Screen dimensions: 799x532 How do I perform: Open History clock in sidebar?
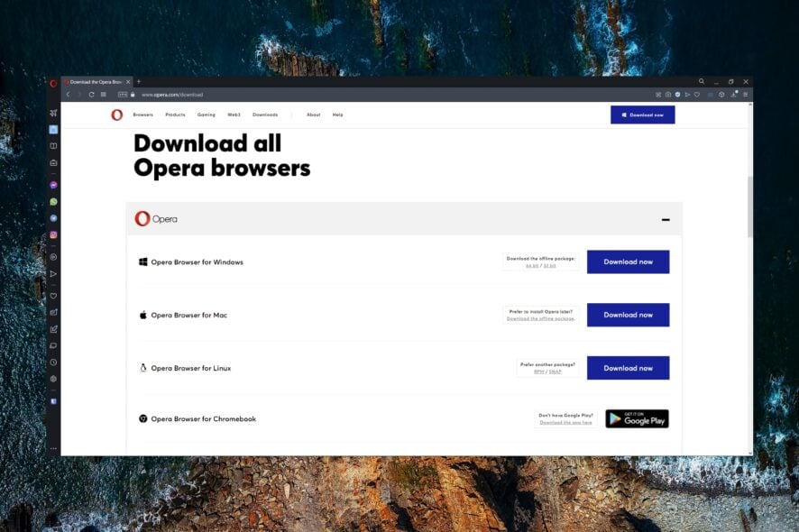(53, 362)
